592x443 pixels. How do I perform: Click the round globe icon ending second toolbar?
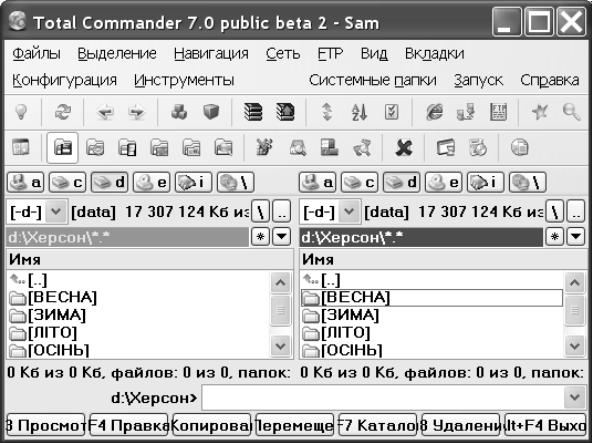click(x=520, y=147)
